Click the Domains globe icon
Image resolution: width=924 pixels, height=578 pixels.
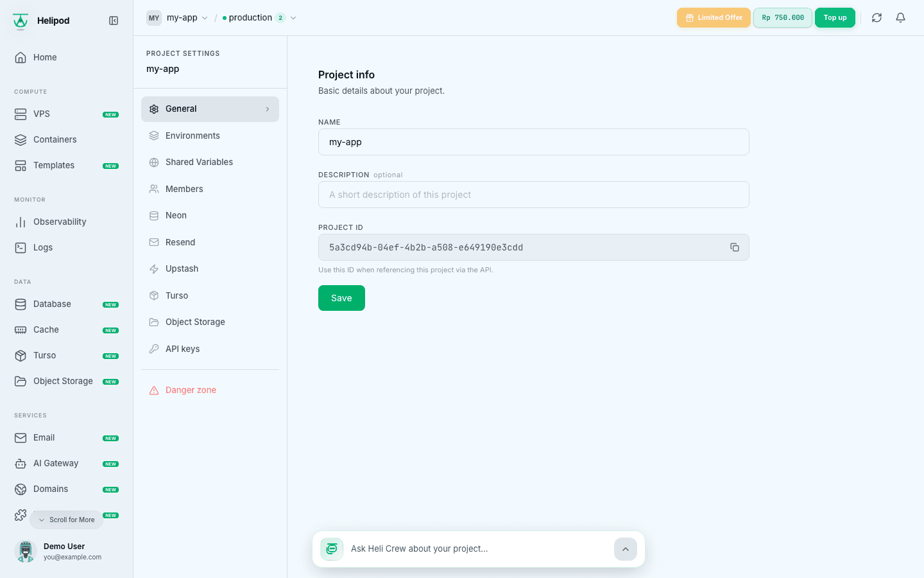(21, 489)
